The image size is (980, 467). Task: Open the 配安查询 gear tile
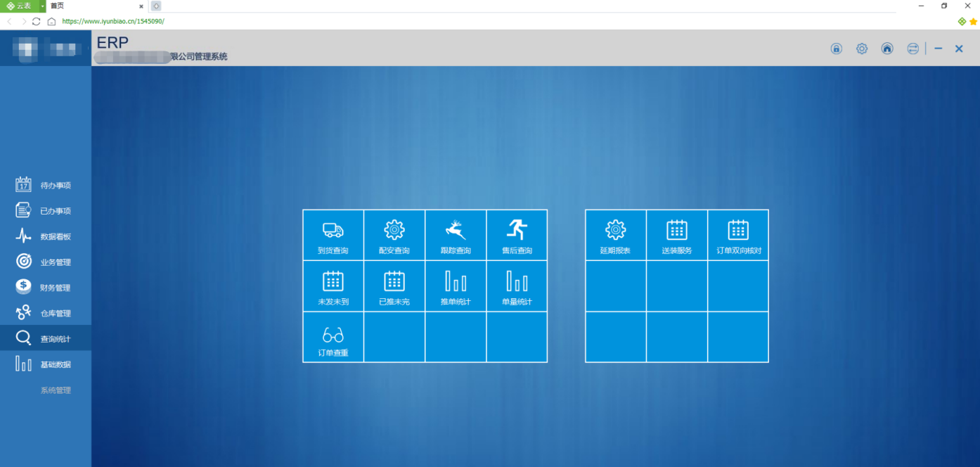tap(394, 235)
